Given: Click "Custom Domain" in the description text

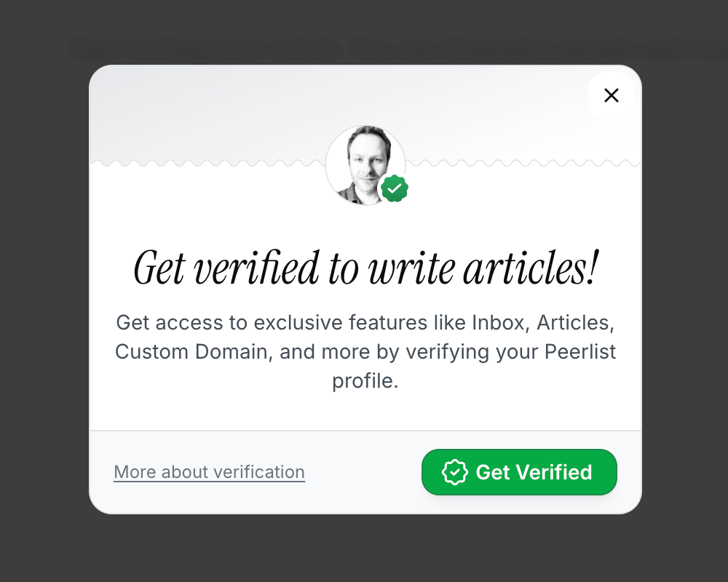Looking at the screenshot, I should tap(193, 352).
